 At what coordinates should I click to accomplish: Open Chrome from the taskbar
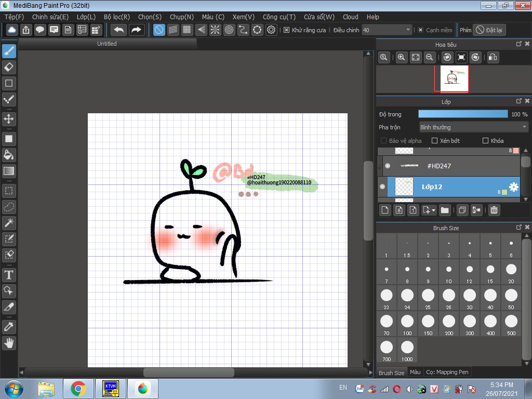[x=78, y=389]
